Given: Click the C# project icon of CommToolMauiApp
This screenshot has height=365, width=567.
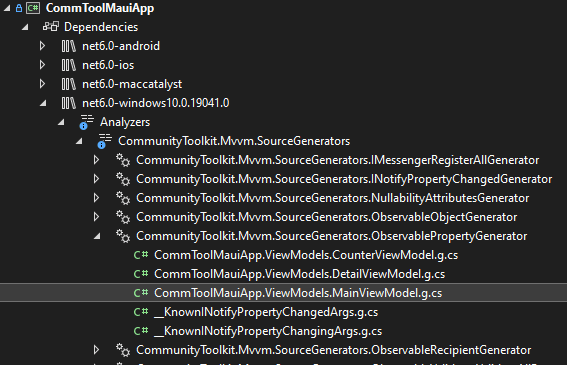Looking at the screenshot, I should coord(33,8).
